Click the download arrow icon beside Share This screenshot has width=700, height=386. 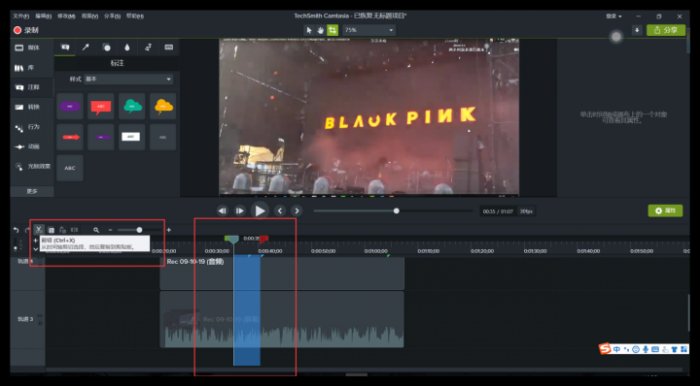[637, 30]
